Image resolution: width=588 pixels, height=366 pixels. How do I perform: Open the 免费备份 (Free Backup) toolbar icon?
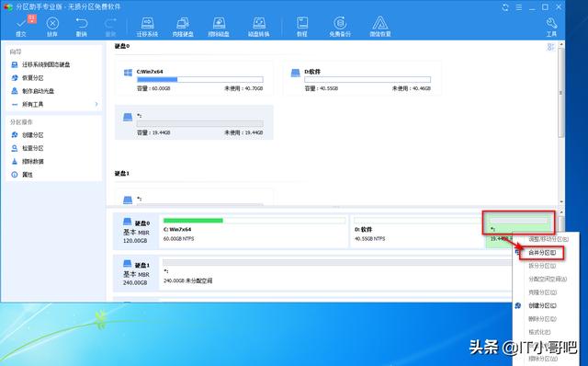tap(340, 27)
